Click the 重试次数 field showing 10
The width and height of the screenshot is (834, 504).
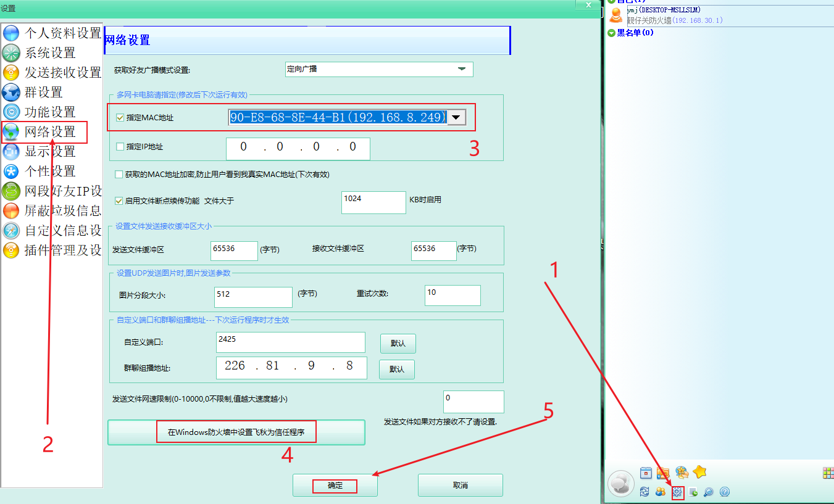point(452,295)
